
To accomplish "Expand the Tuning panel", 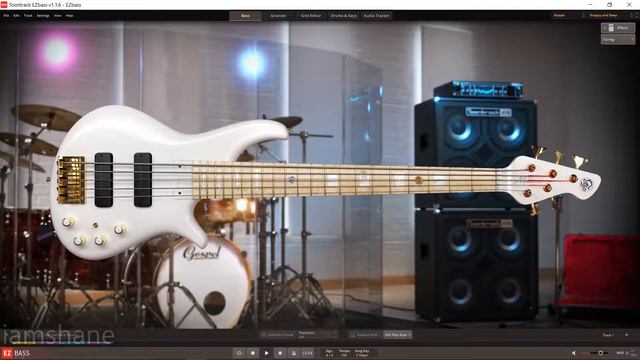I will [x=618, y=39].
